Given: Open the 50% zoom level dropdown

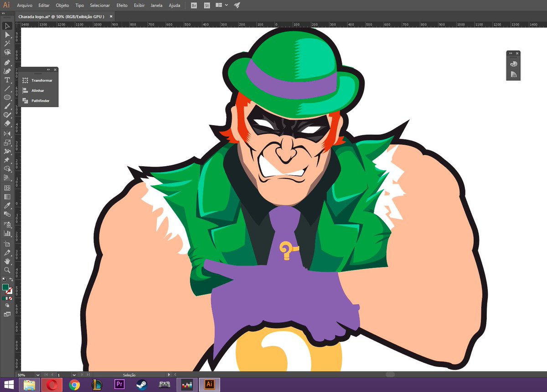Looking at the screenshot, I should coord(37,375).
